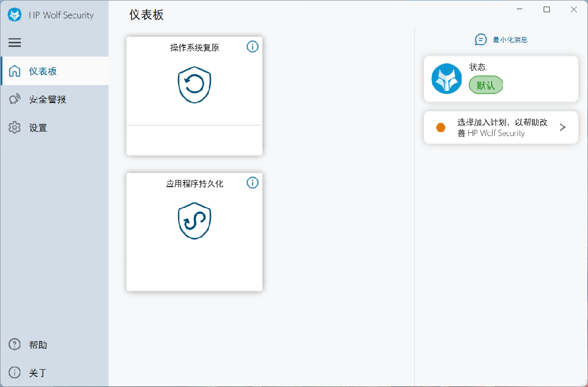The width and height of the screenshot is (588, 387).
Task: Toggle the hamburger navigation menu
Action: pos(15,42)
